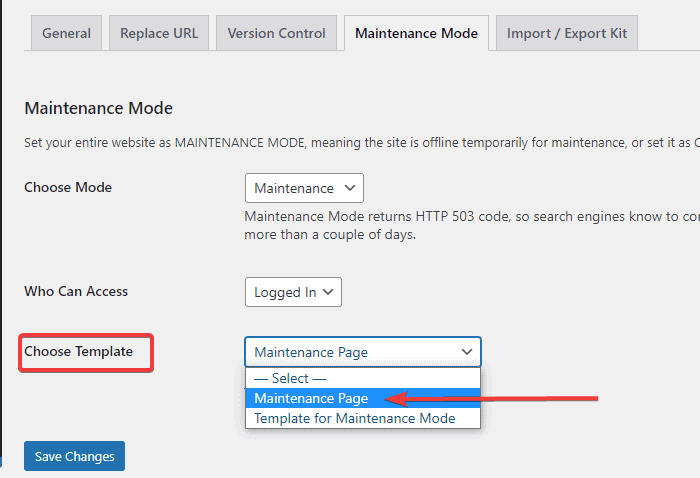Switch to the General tab

[x=67, y=33]
